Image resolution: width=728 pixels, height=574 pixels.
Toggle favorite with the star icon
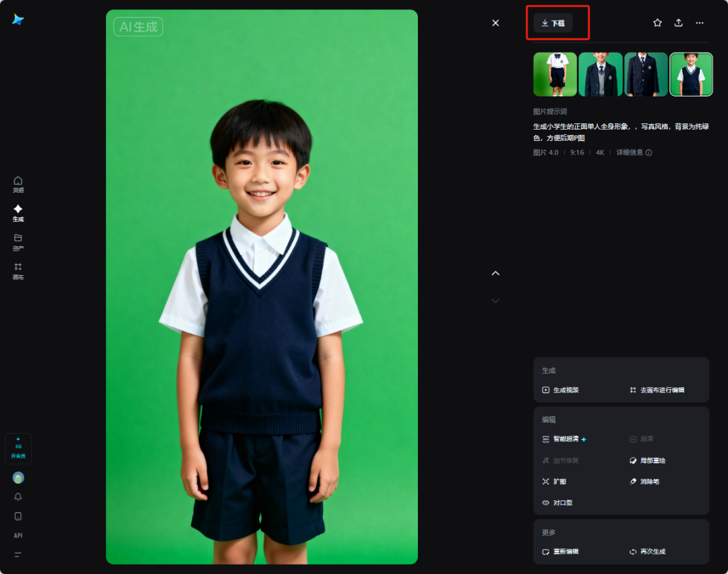(x=657, y=22)
